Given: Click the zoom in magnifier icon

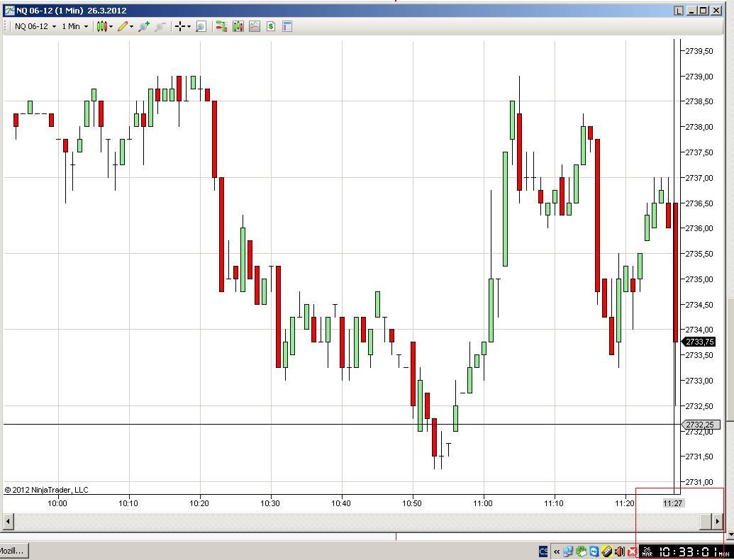Looking at the screenshot, I should [144, 27].
